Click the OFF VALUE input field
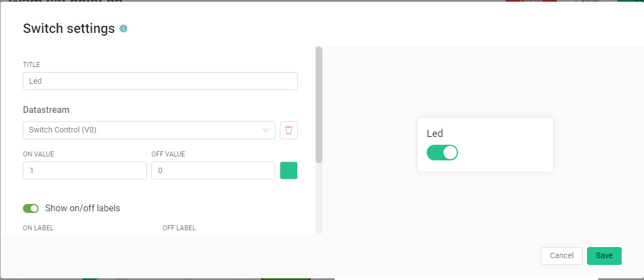Image resolution: width=644 pixels, height=280 pixels. tap(213, 170)
